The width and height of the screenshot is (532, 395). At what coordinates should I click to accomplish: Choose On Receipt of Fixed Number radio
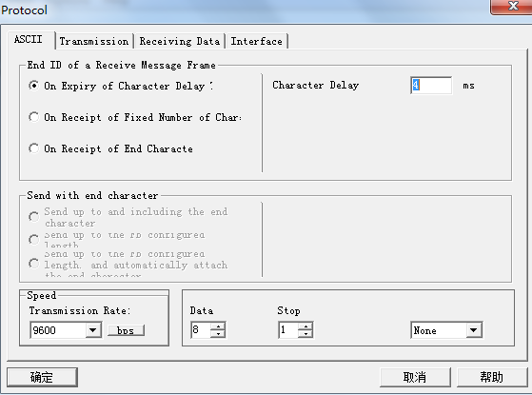[x=33, y=117]
